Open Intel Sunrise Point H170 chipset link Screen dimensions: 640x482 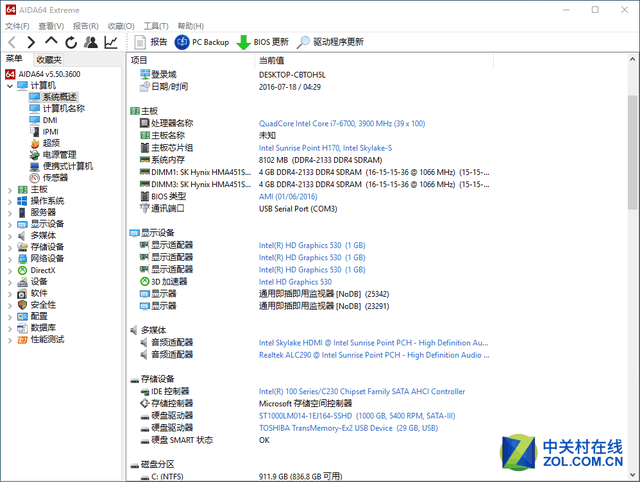[x=325, y=148]
